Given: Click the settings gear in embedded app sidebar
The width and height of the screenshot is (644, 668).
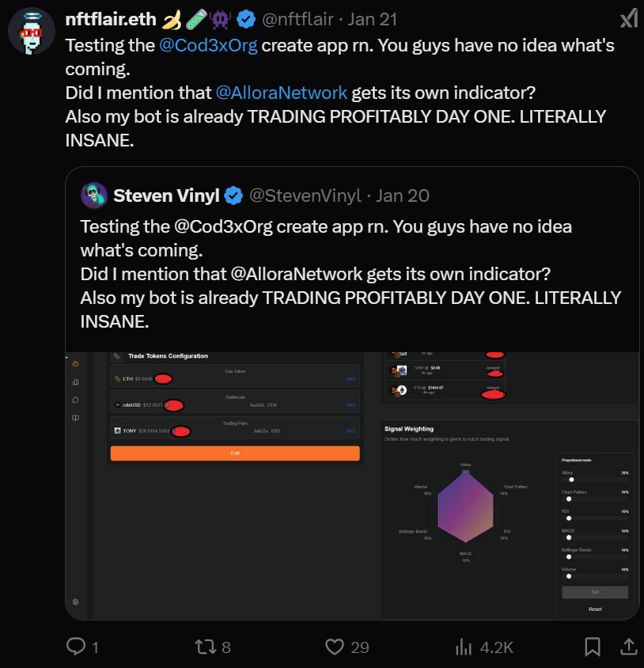Looking at the screenshot, I should pyautogui.click(x=76, y=602).
